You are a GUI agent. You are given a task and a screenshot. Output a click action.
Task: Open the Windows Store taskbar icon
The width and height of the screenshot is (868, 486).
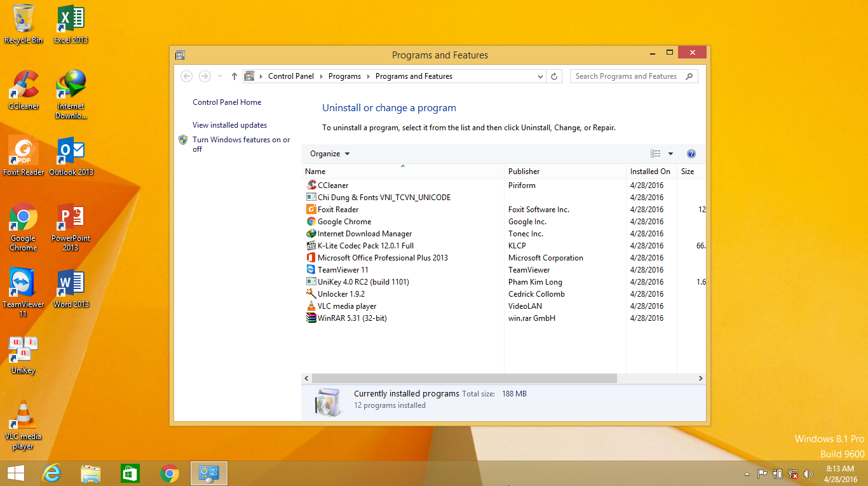pyautogui.click(x=130, y=473)
